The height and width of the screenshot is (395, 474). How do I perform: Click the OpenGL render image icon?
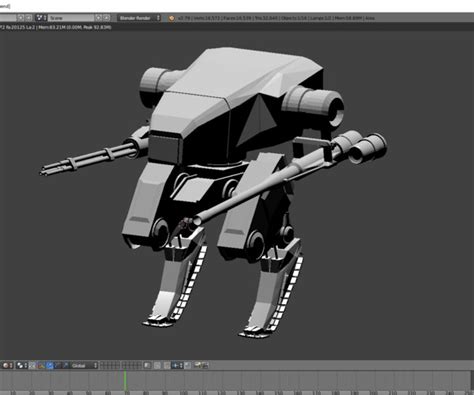tap(198, 365)
